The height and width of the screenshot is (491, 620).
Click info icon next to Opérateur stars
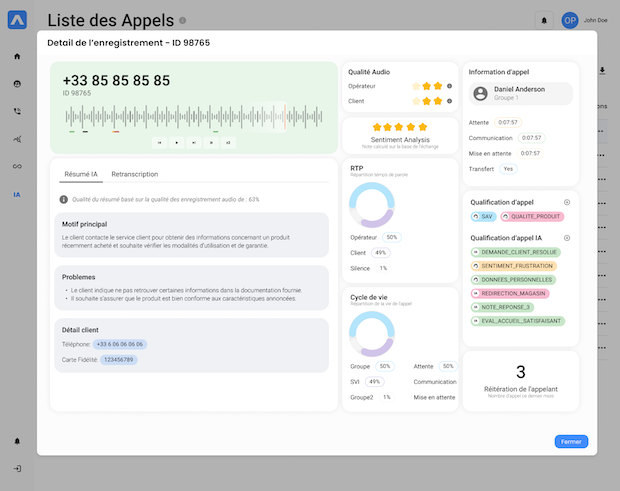click(x=449, y=86)
